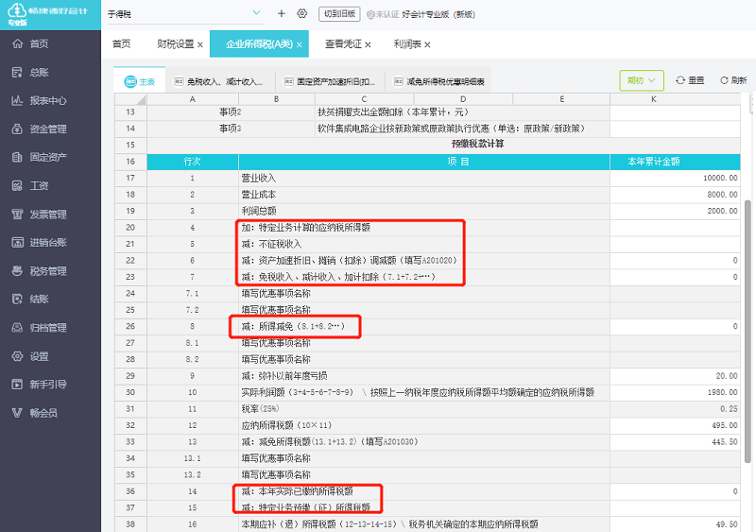
Task: Switch to the 利润表 tab
Action: click(407, 43)
